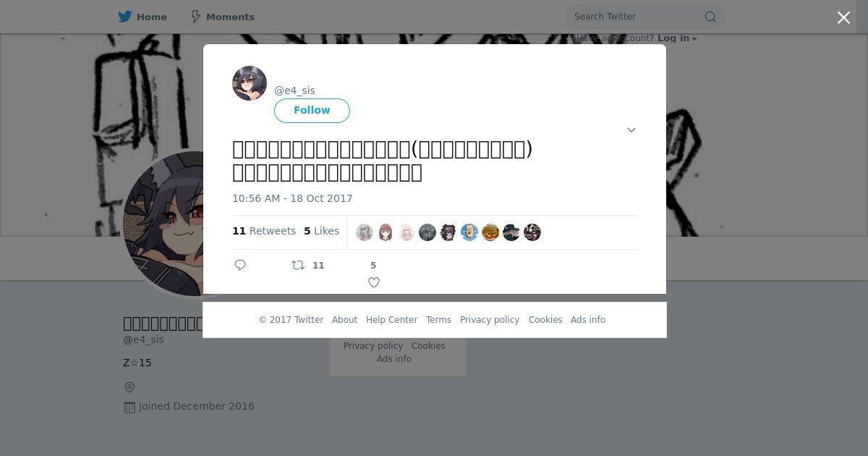This screenshot has width=868, height=456.
Task: Like the tweet with the heart icon
Action: click(374, 282)
